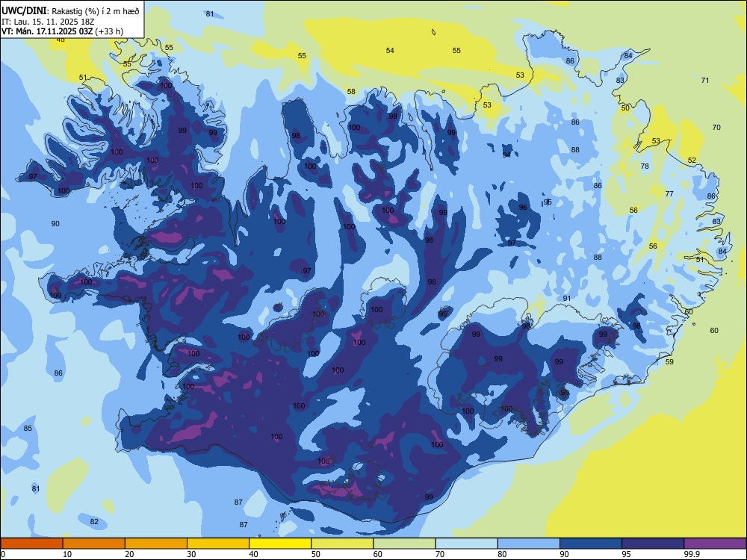Viewport: 747px width, 560px height.
Task: Click the map humidity value 94
Action: tap(506, 155)
